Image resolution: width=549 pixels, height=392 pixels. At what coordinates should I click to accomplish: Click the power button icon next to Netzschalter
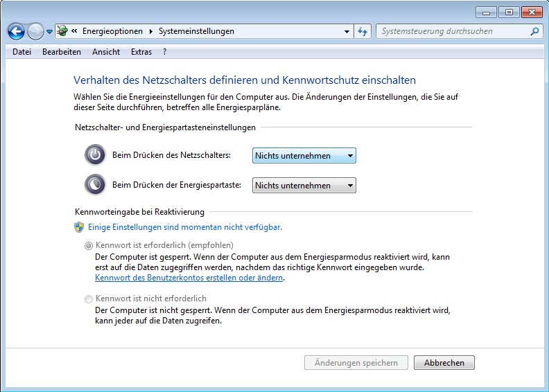point(95,155)
